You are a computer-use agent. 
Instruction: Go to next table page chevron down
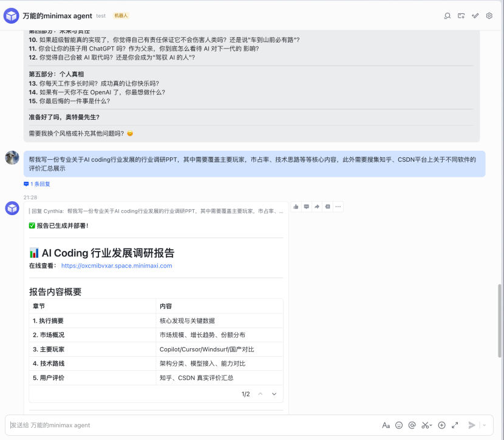[x=274, y=394]
